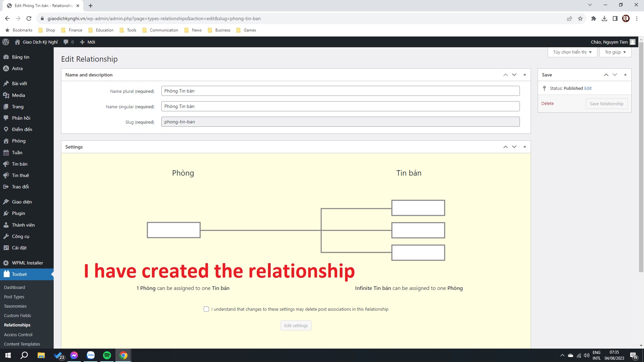Image resolution: width=644 pixels, height=362 pixels.
Task: Click the Toolset menu icon
Action: point(6,274)
